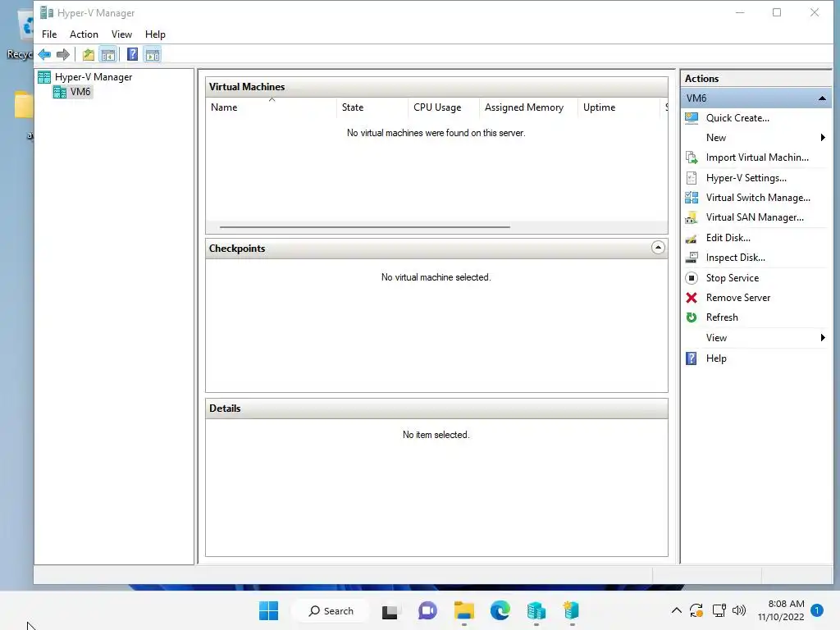This screenshot has height=630, width=840.
Task: Click the Quick Create monitor icon
Action: 692,118
